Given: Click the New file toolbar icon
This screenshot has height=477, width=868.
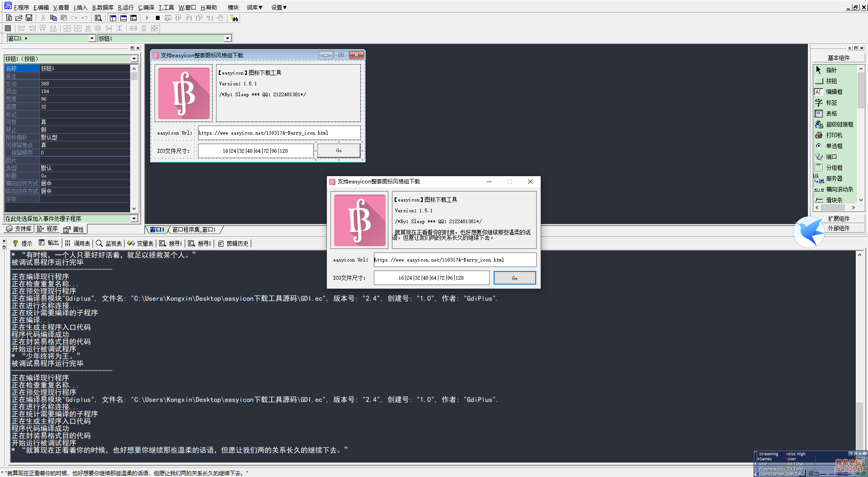Looking at the screenshot, I should 9,18.
